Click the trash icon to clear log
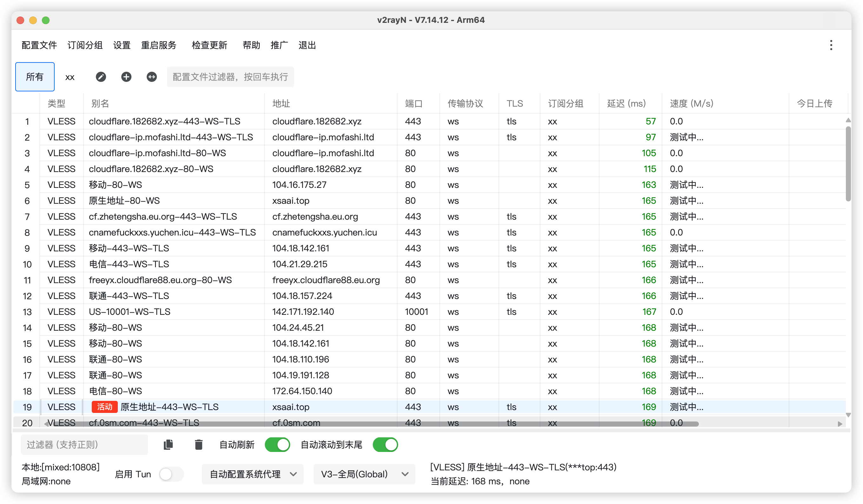Screen dimensions: 863x504 (199, 445)
